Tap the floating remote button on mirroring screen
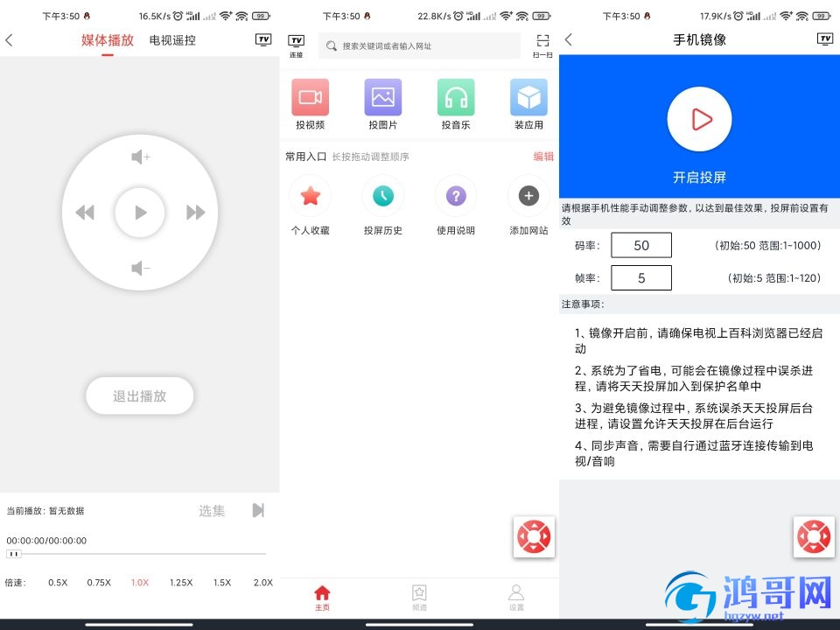 (x=814, y=536)
